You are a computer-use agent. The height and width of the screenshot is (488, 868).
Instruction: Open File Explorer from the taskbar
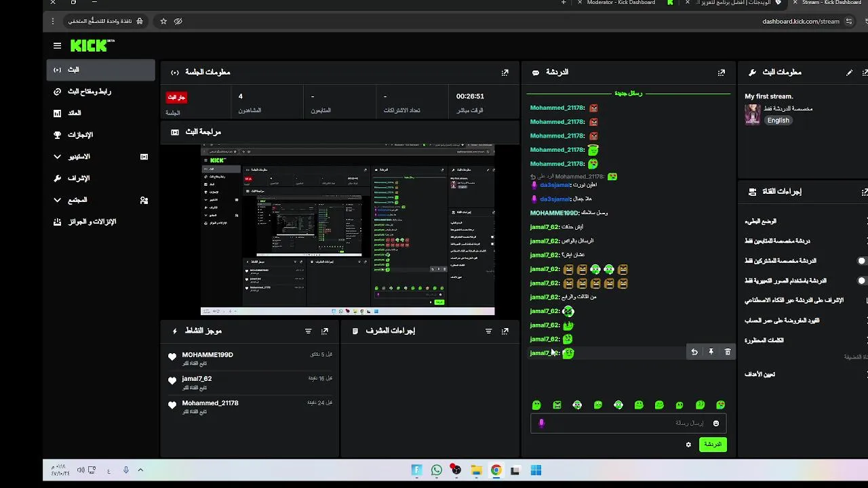click(476, 470)
